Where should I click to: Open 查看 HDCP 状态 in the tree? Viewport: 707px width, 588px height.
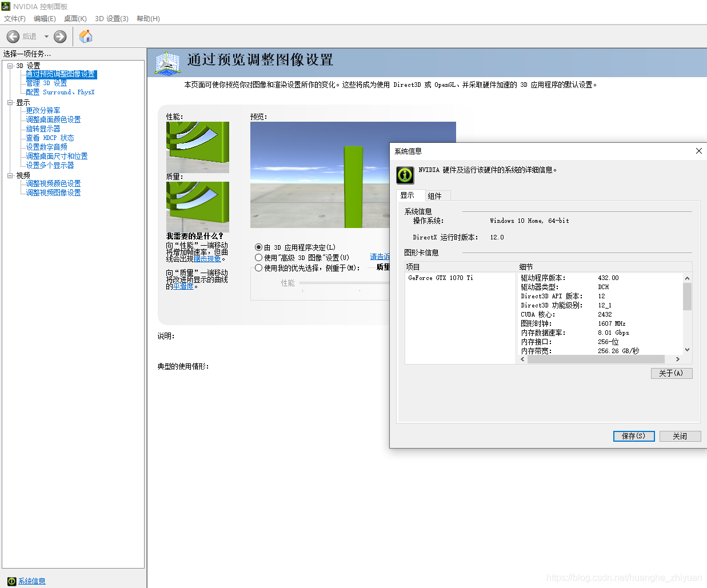50,138
